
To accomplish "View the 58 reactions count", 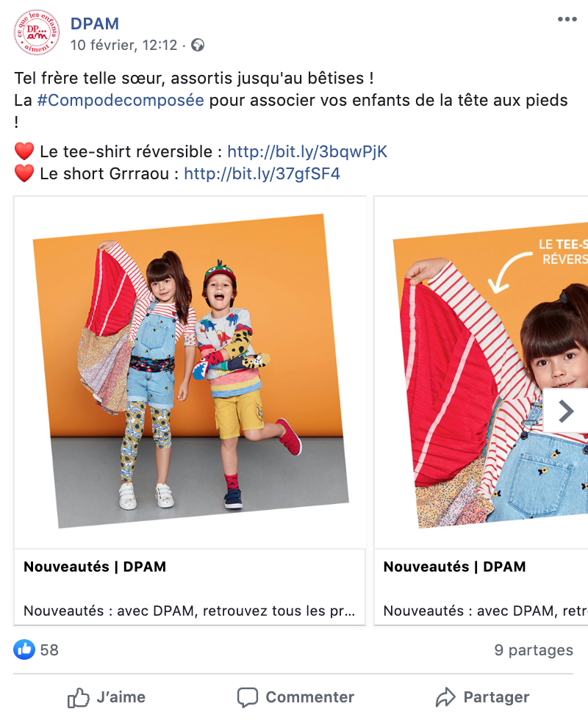I will [49, 650].
